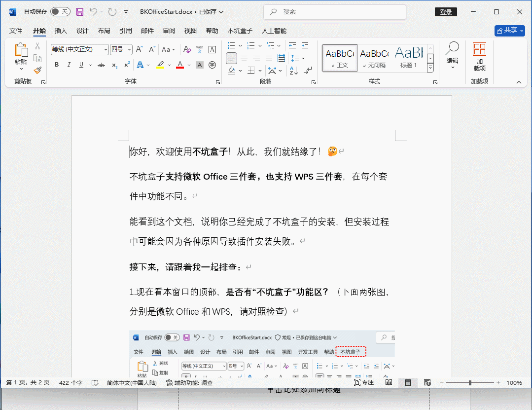Apply character shading icon
The image size is (532, 410).
[x=200, y=65]
